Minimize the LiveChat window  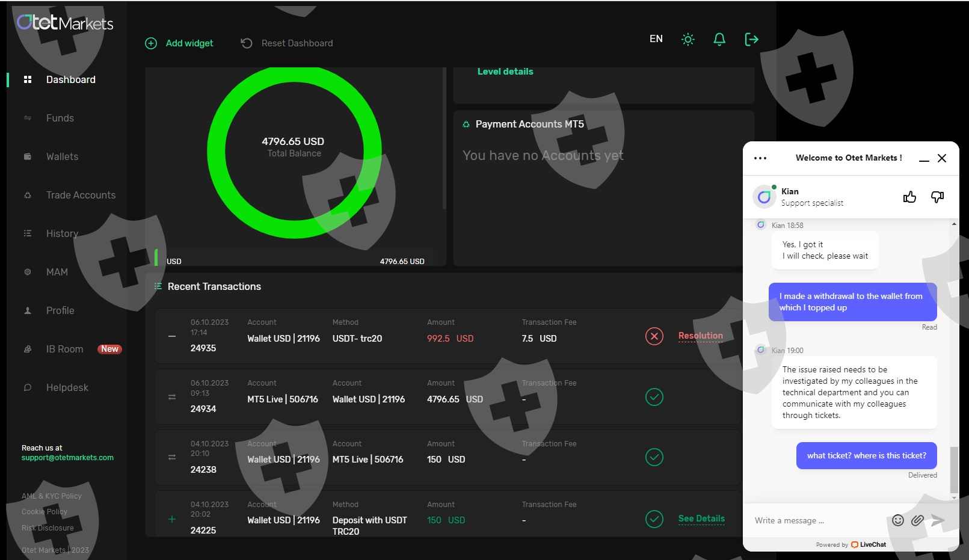[924, 159]
